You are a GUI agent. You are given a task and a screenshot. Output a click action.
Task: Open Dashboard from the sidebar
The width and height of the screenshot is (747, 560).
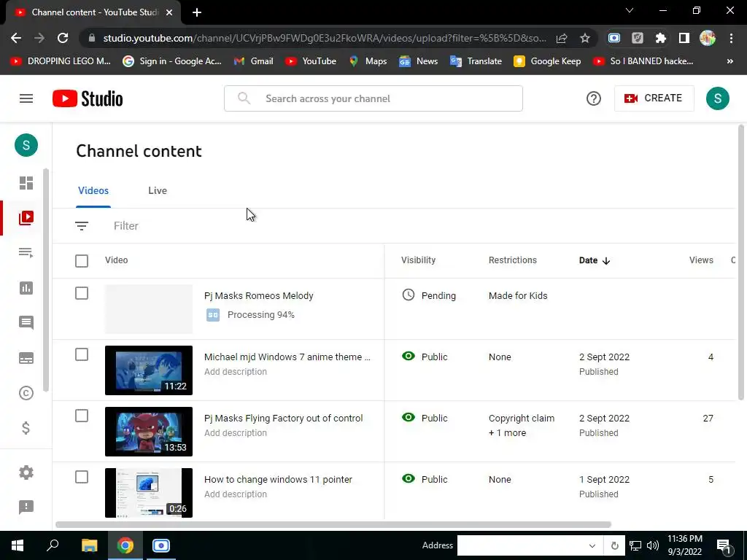point(26,183)
